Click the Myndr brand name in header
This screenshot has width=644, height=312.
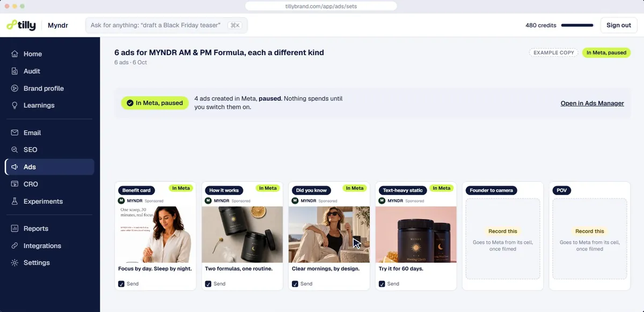(x=58, y=25)
